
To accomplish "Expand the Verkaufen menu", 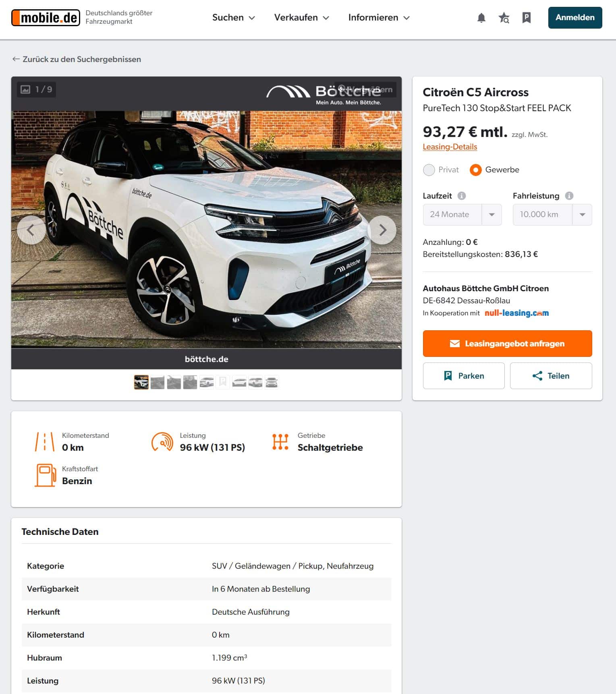I will pos(302,18).
